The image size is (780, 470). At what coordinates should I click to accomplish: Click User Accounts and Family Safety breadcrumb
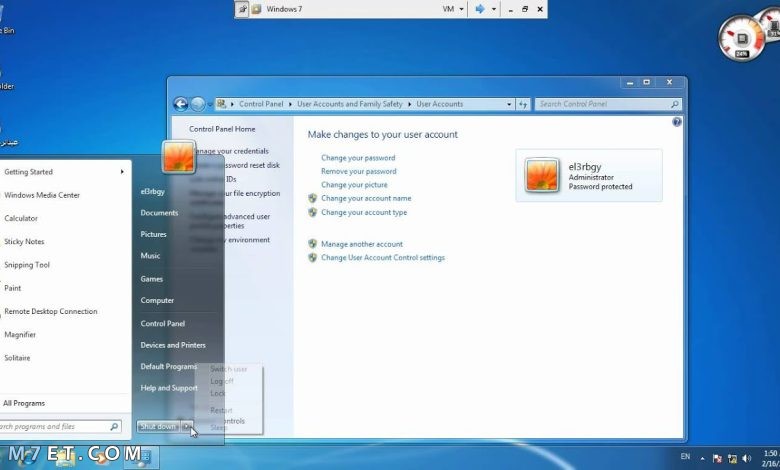(x=349, y=104)
